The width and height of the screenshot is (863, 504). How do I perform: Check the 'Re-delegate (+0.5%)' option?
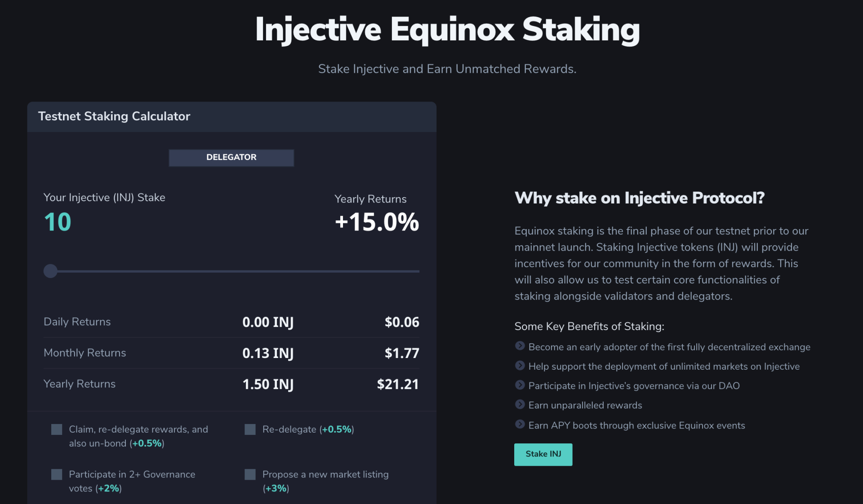pyautogui.click(x=250, y=429)
